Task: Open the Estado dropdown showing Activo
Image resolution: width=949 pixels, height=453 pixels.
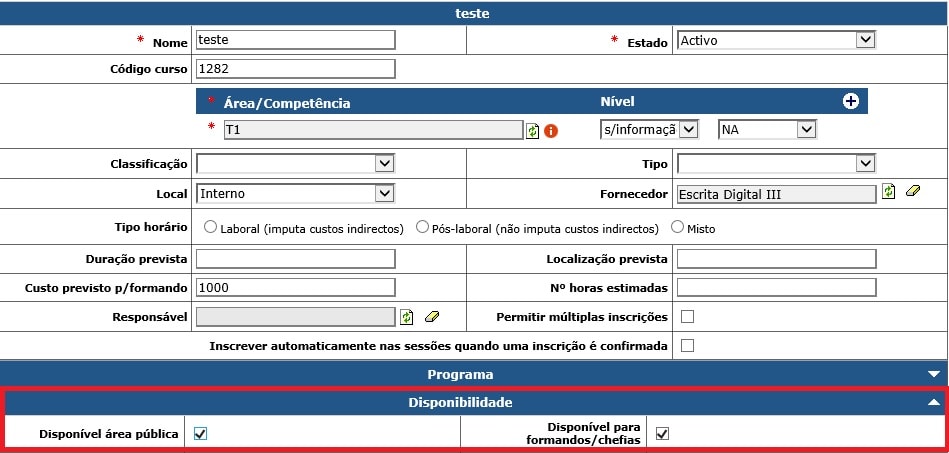Action: pyautogui.click(x=777, y=41)
